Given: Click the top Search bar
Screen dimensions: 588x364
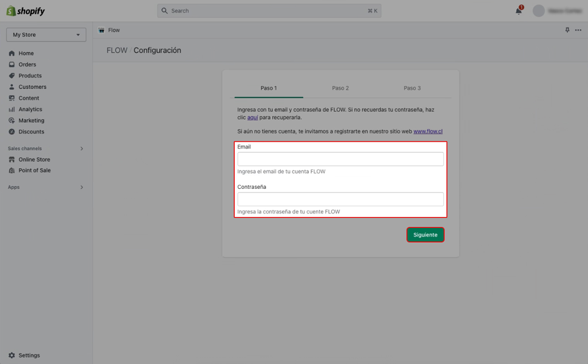Looking at the screenshot, I should (269, 11).
